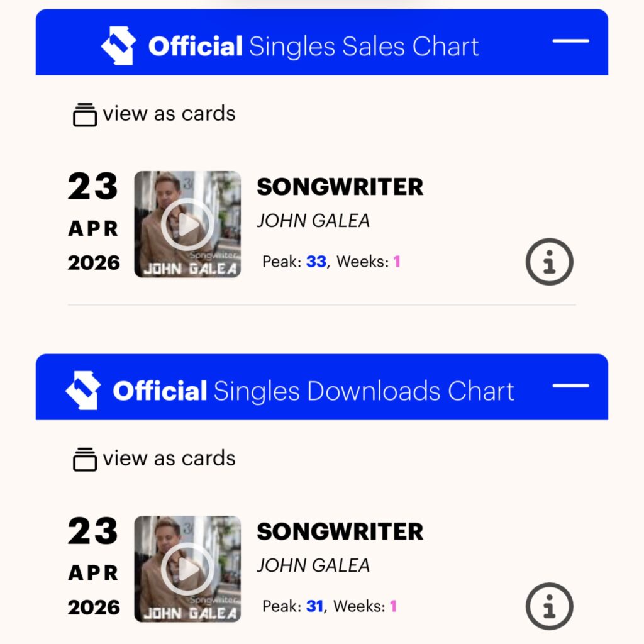Click John Galea artist name in Sales Chart
The height and width of the screenshot is (644, 644).
pos(313,221)
